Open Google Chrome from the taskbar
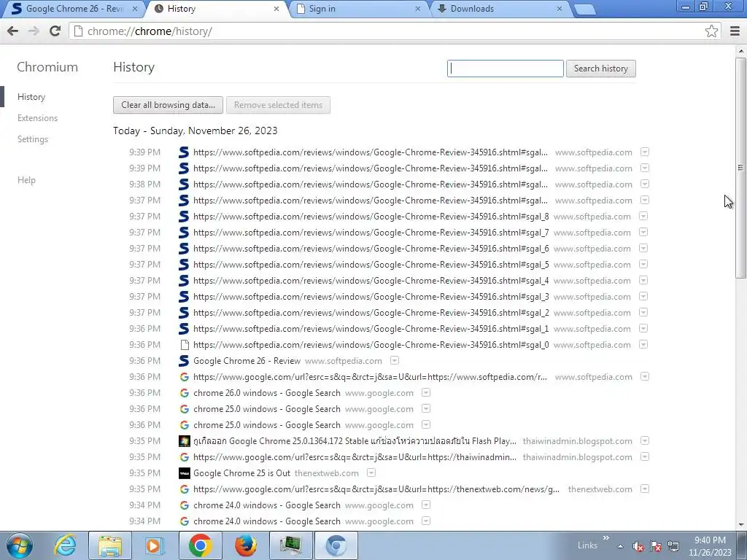The width and height of the screenshot is (747, 560). pos(200,545)
